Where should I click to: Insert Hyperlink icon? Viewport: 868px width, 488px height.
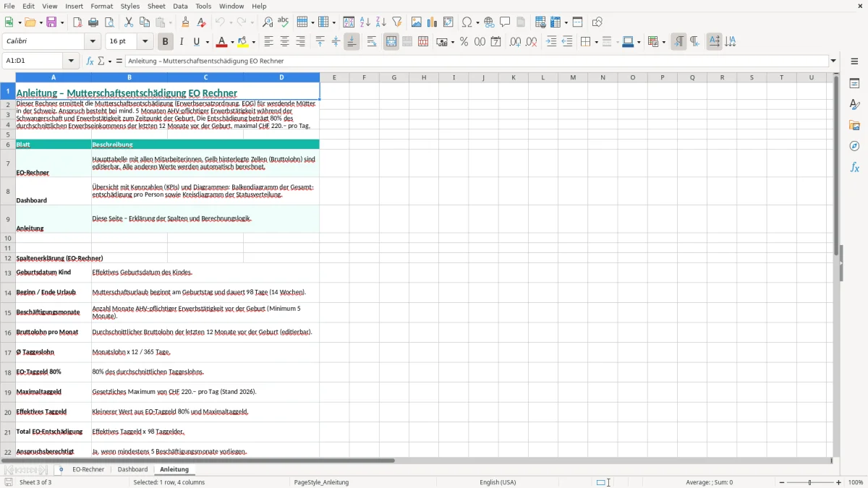(489, 22)
